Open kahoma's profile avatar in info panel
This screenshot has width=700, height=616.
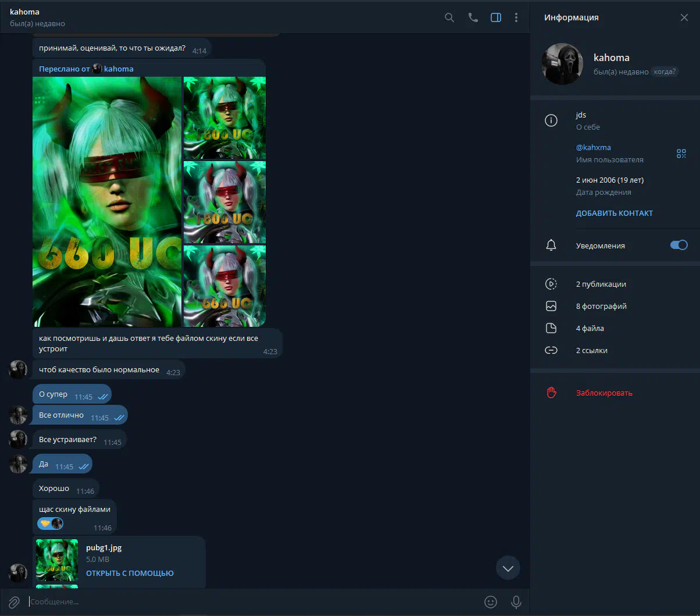(562, 64)
